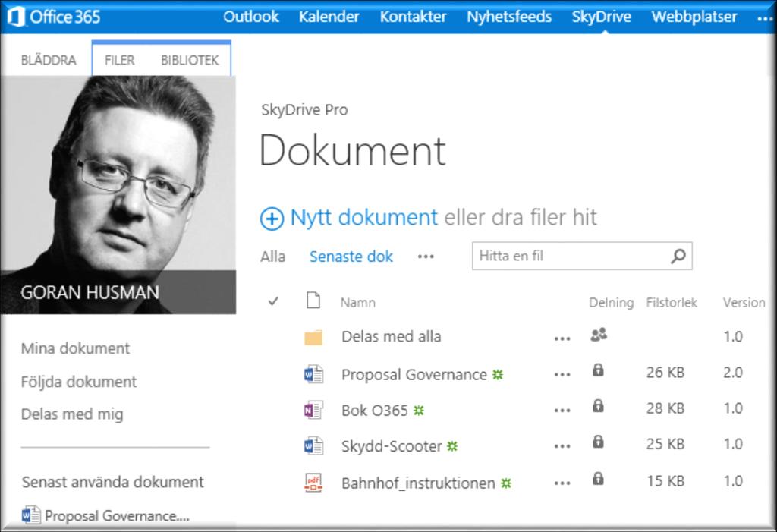777x532 pixels.
Task: Open more views ellipsis next to Senaste dok
Action: click(x=426, y=257)
